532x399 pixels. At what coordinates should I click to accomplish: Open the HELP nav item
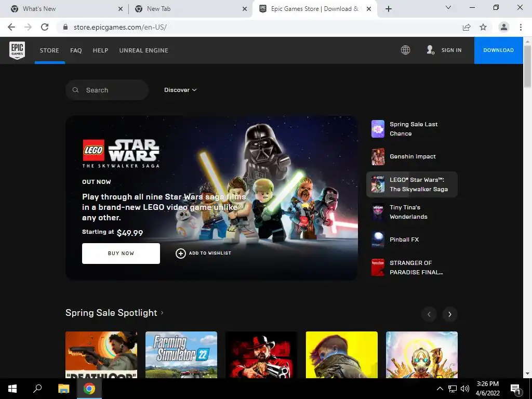100,50
